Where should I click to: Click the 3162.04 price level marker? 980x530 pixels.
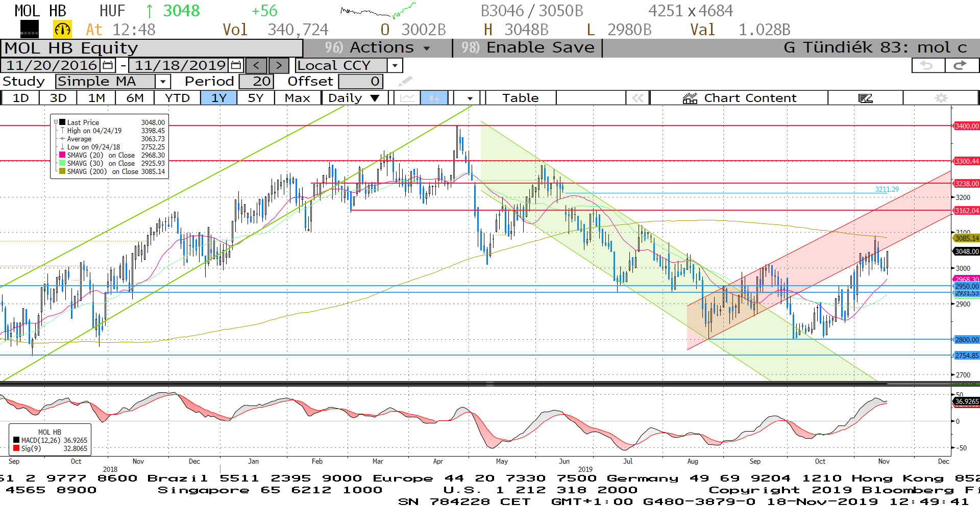(966, 211)
